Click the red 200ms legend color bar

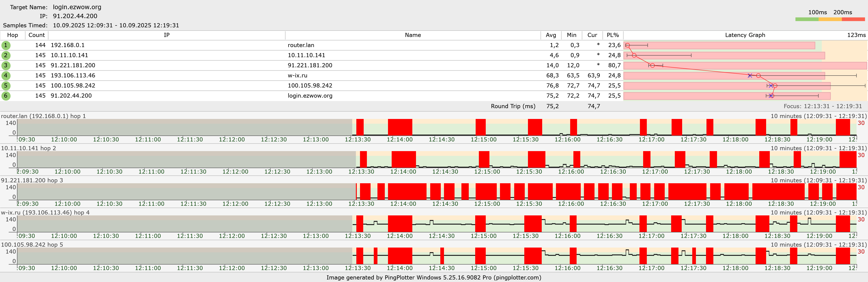[x=853, y=20]
